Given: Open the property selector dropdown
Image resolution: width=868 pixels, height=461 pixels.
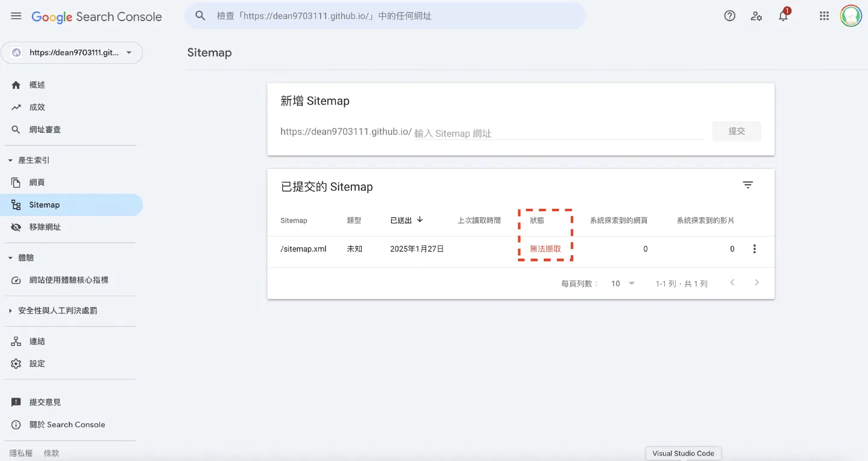Looking at the screenshot, I should tap(72, 52).
